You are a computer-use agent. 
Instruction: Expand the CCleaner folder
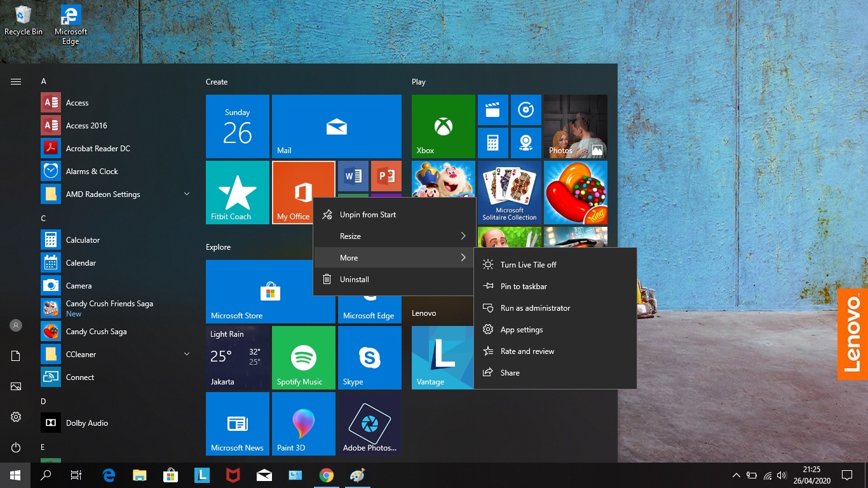(x=116, y=354)
